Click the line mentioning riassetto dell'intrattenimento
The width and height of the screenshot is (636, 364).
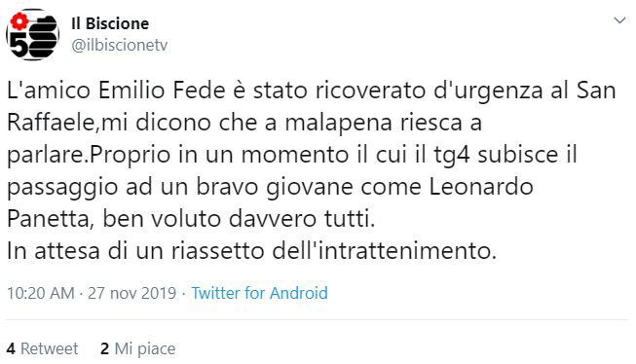coord(252,251)
